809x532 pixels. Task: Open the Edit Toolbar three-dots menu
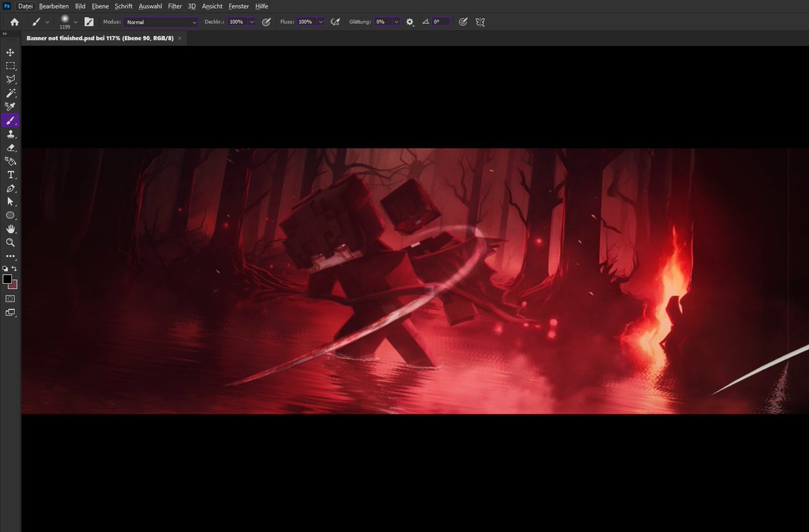coord(10,256)
